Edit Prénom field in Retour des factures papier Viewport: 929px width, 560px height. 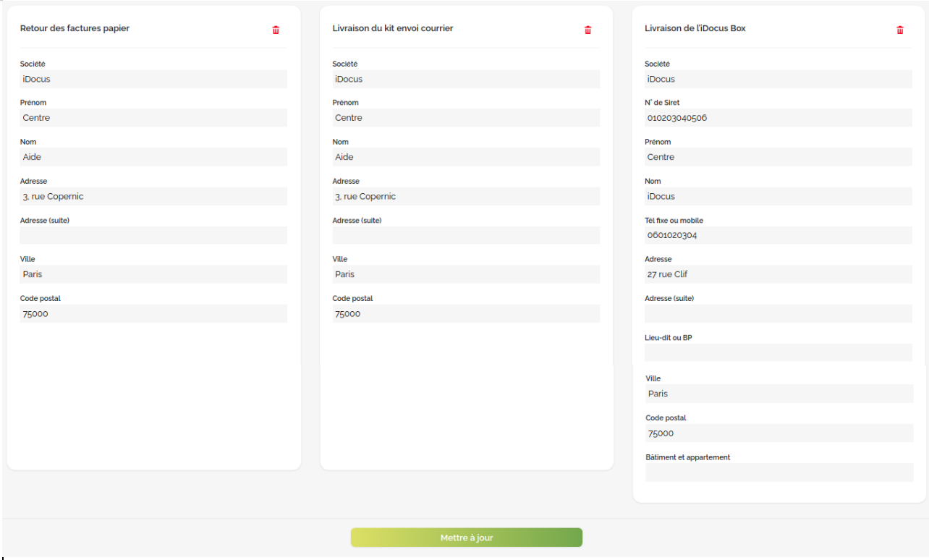tap(153, 118)
